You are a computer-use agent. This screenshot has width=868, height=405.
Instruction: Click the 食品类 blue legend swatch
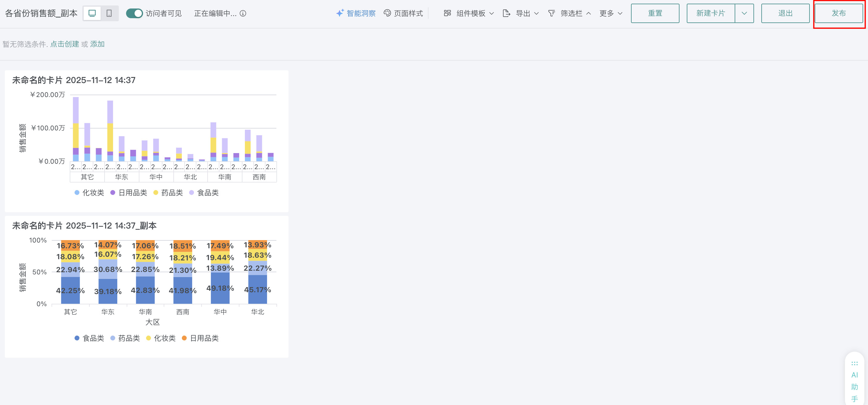(77, 338)
